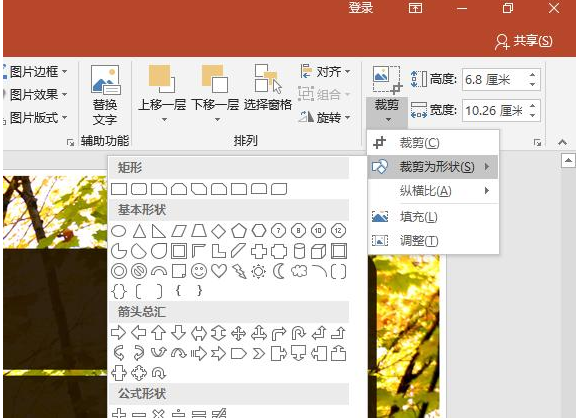The image size is (579, 420).
Task: Pick the smiley face shape
Action: (x=199, y=272)
